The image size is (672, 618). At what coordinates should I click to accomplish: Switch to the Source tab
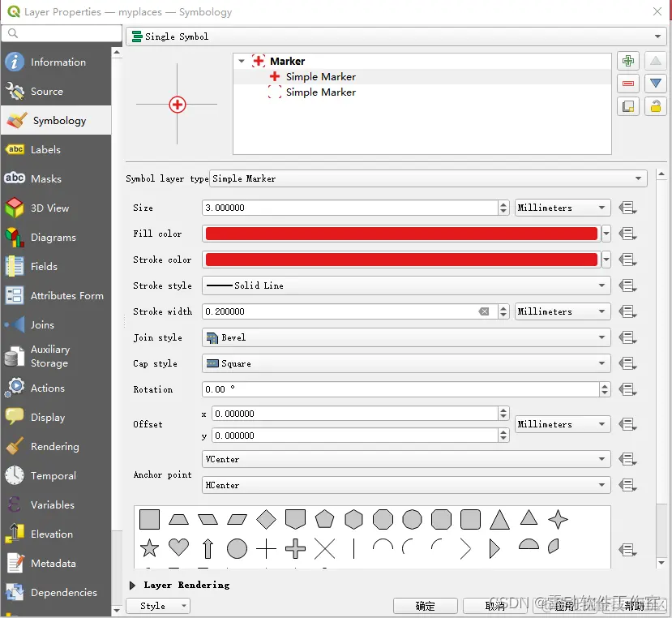[x=56, y=92]
